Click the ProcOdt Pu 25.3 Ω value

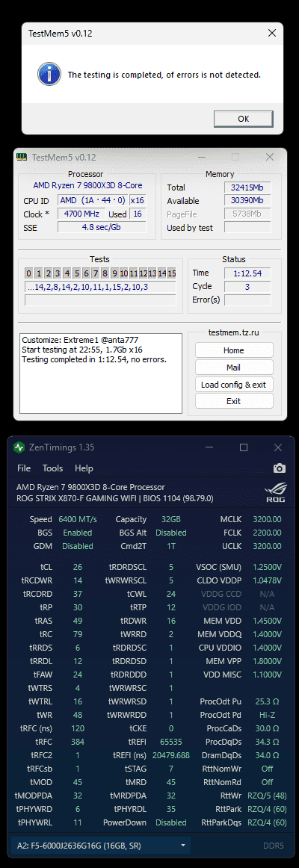tap(267, 701)
